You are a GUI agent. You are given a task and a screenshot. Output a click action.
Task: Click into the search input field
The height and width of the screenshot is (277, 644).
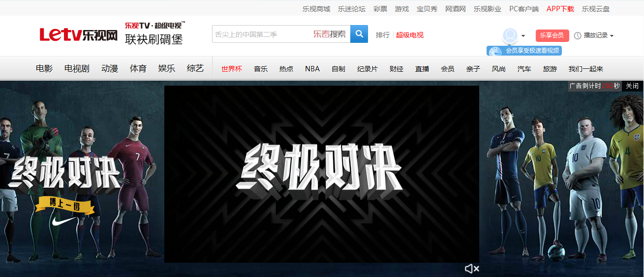pyautogui.click(x=281, y=34)
